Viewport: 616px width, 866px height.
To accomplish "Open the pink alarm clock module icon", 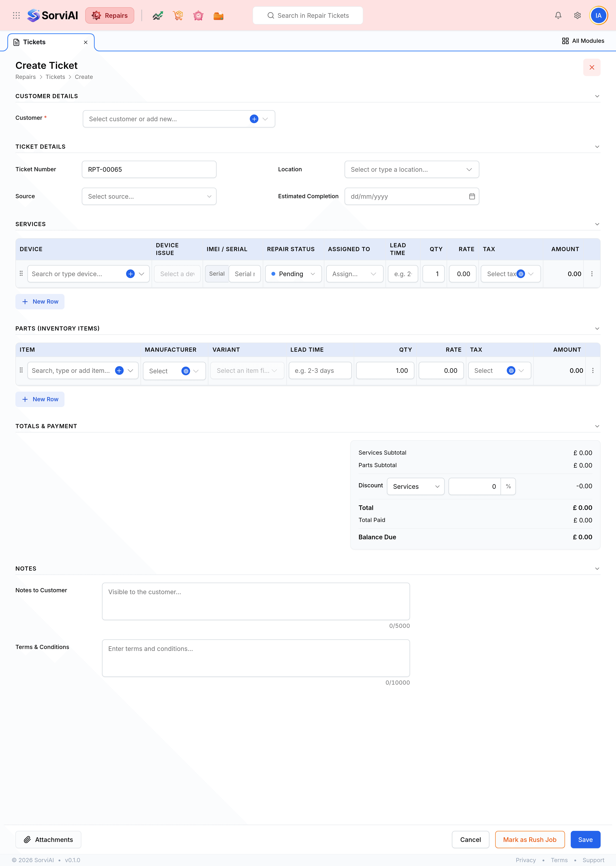I will (198, 16).
